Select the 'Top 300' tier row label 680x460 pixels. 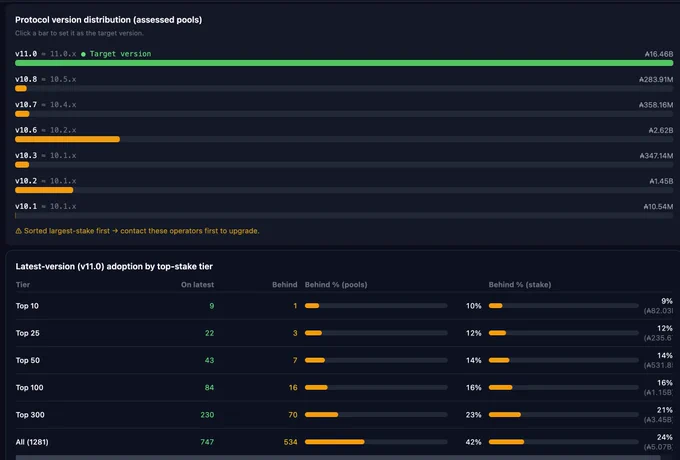point(30,415)
